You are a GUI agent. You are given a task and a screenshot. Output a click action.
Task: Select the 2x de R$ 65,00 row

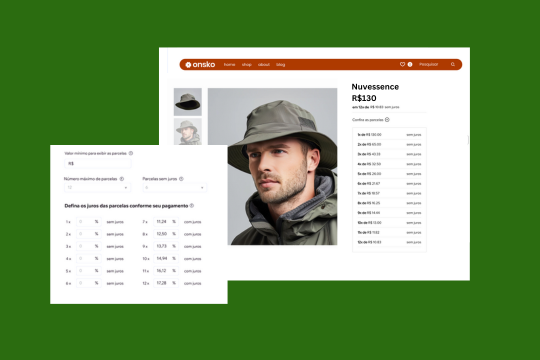(x=389, y=144)
